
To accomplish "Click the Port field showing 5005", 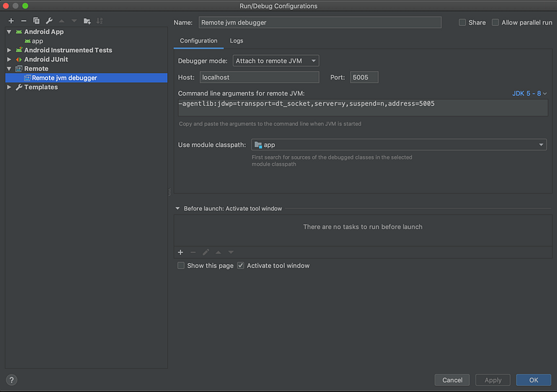I will [364, 77].
